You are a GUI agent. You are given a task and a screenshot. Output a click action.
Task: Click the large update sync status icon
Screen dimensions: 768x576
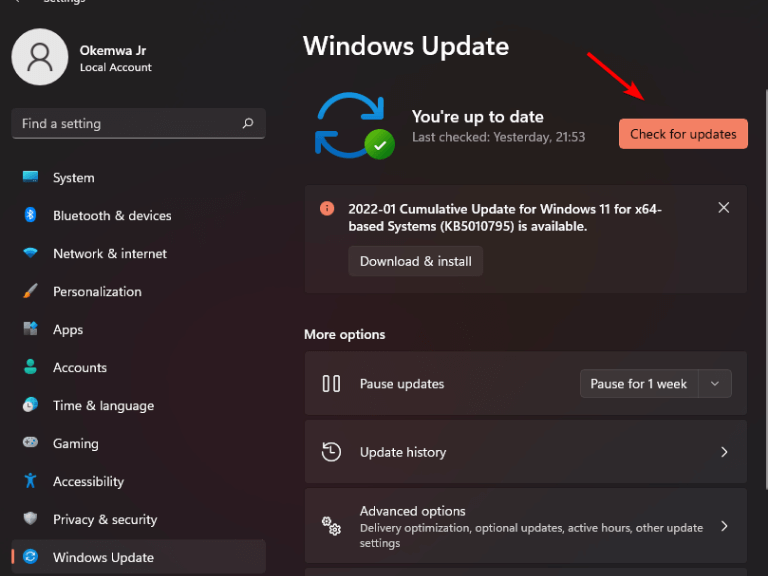click(355, 126)
